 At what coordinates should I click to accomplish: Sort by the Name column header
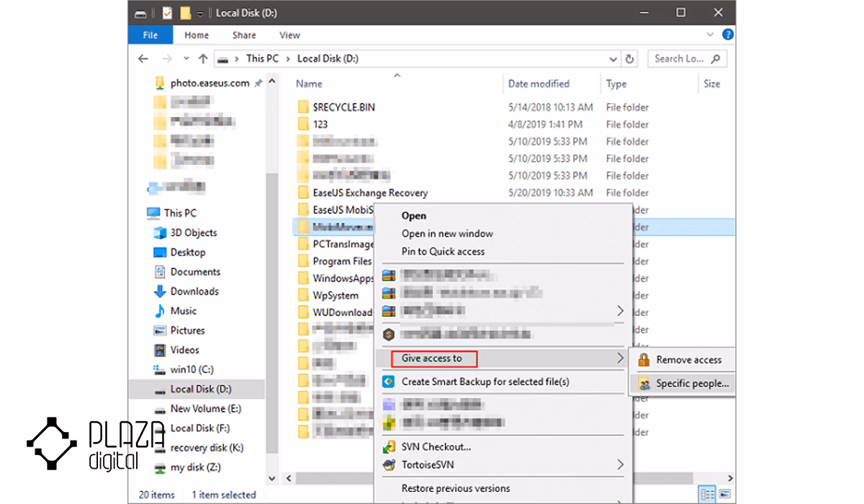pyautogui.click(x=309, y=84)
